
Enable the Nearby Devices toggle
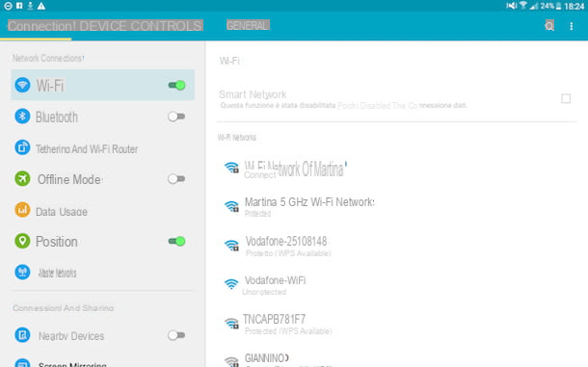pos(176,335)
